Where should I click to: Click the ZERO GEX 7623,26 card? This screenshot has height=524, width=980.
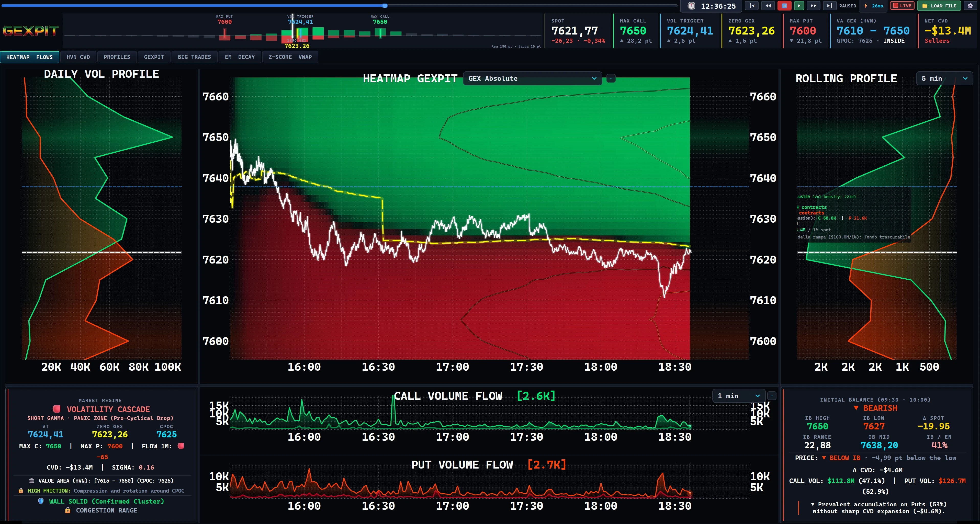(752, 31)
